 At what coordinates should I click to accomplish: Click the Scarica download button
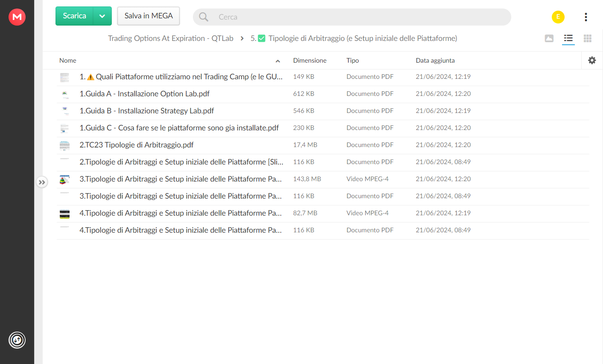pos(74,16)
